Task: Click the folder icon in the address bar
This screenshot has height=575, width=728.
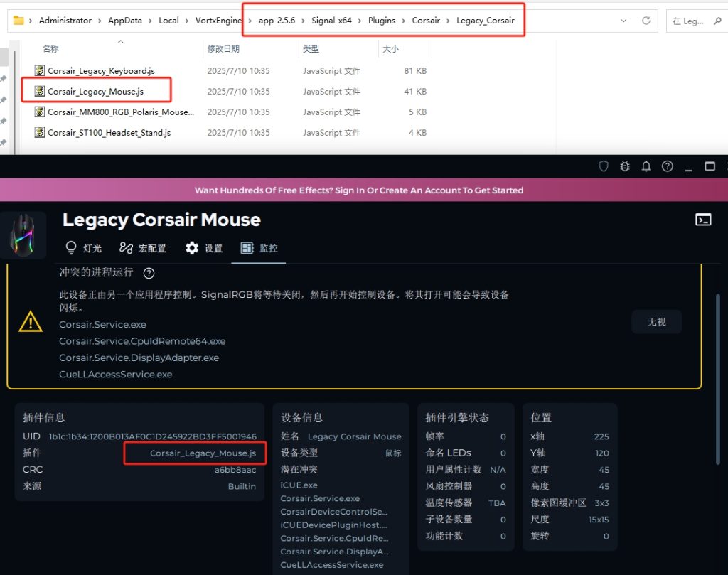Action: coord(18,21)
